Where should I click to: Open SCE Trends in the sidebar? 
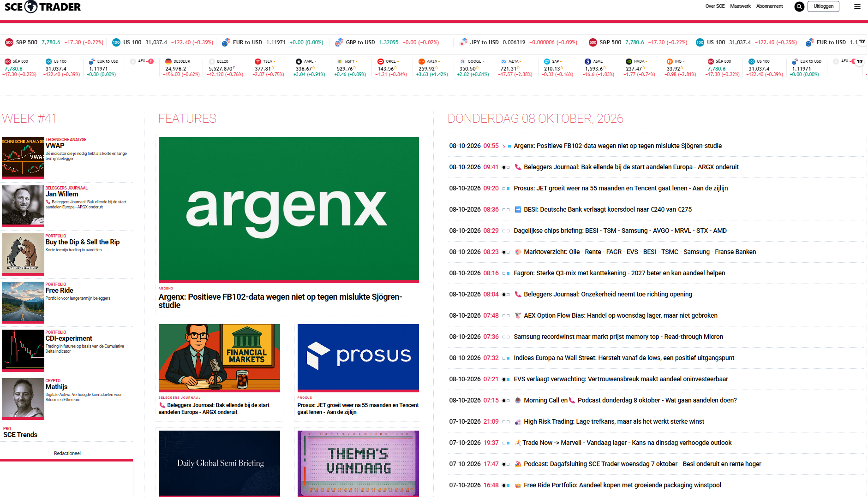click(20, 435)
